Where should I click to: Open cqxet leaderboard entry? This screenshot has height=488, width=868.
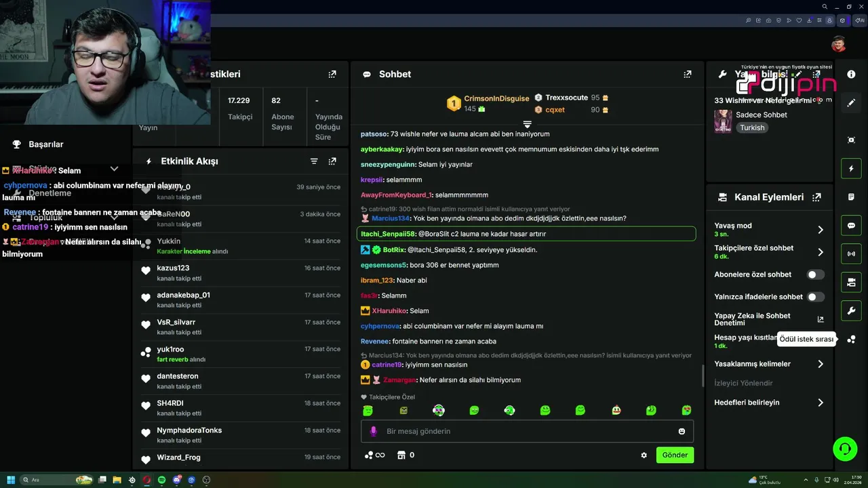(572, 110)
